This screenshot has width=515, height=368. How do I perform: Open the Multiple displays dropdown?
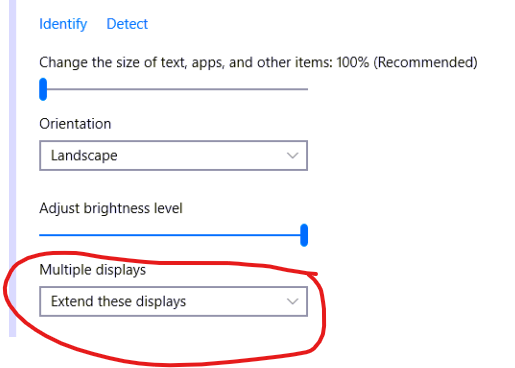pos(173,301)
